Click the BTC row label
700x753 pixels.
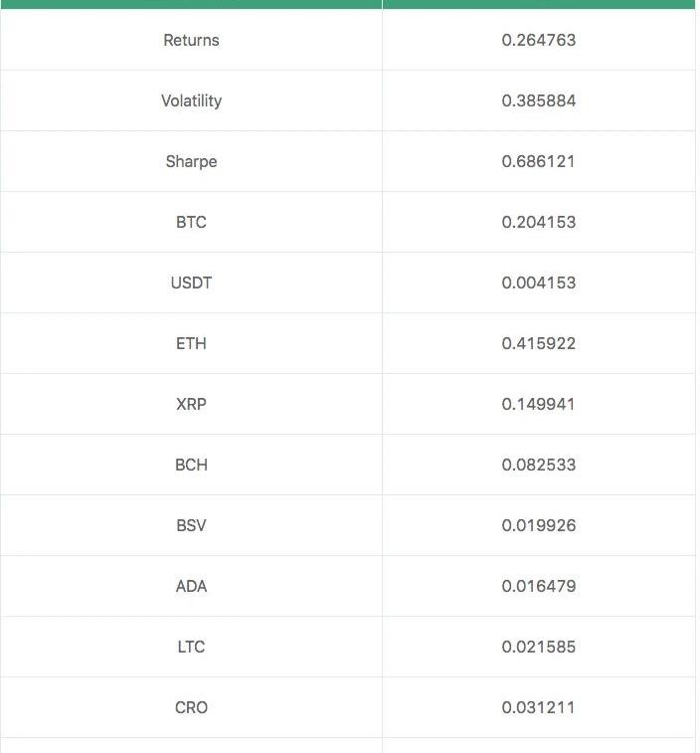pos(191,222)
